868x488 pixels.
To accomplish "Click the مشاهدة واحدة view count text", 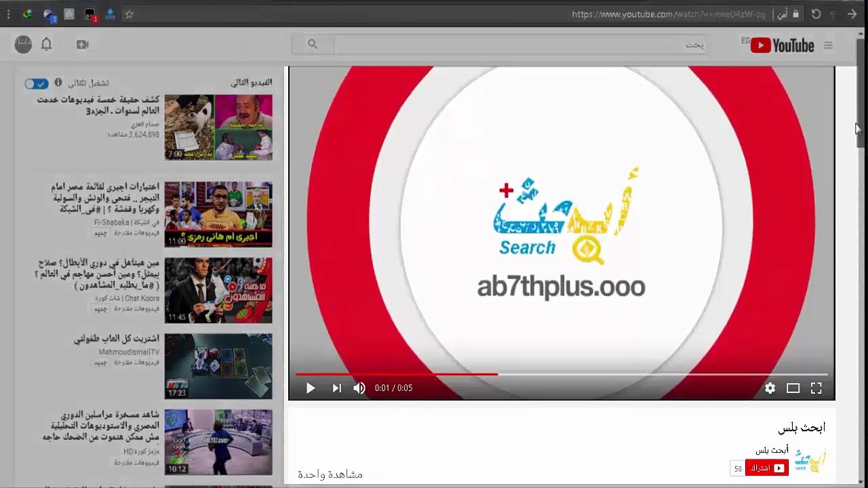I will point(330,474).
